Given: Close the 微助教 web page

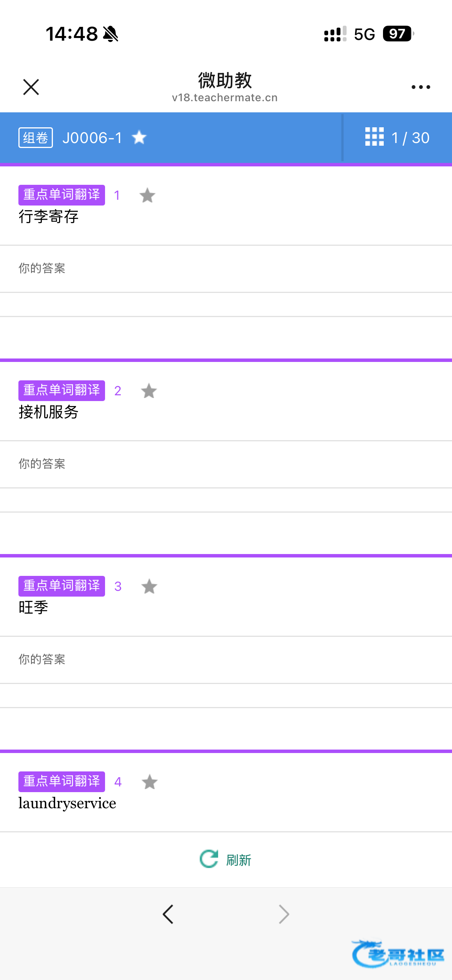Looking at the screenshot, I should click(31, 87).
